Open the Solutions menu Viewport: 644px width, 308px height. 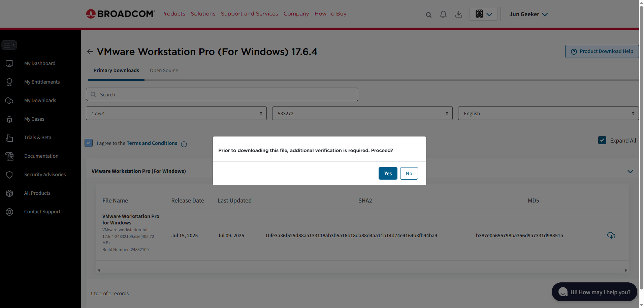tap(203, 14)
